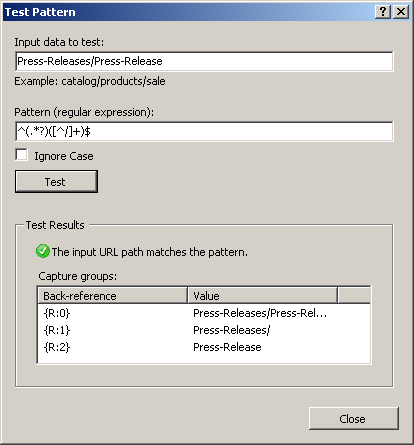Click the help question mark button
The width and height of the screenshot is (414, 445).
(x=383, y=12)
